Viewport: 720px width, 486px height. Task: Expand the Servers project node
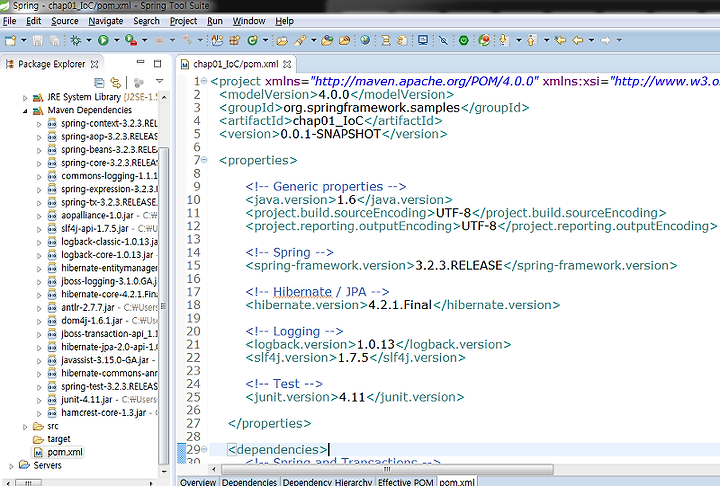coord(11,466)
